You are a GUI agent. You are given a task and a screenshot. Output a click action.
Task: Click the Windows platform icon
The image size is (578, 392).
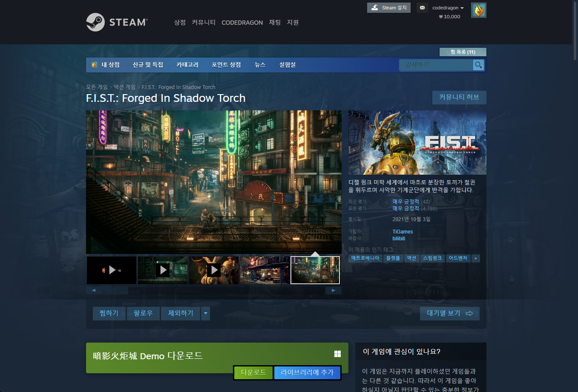337,354
